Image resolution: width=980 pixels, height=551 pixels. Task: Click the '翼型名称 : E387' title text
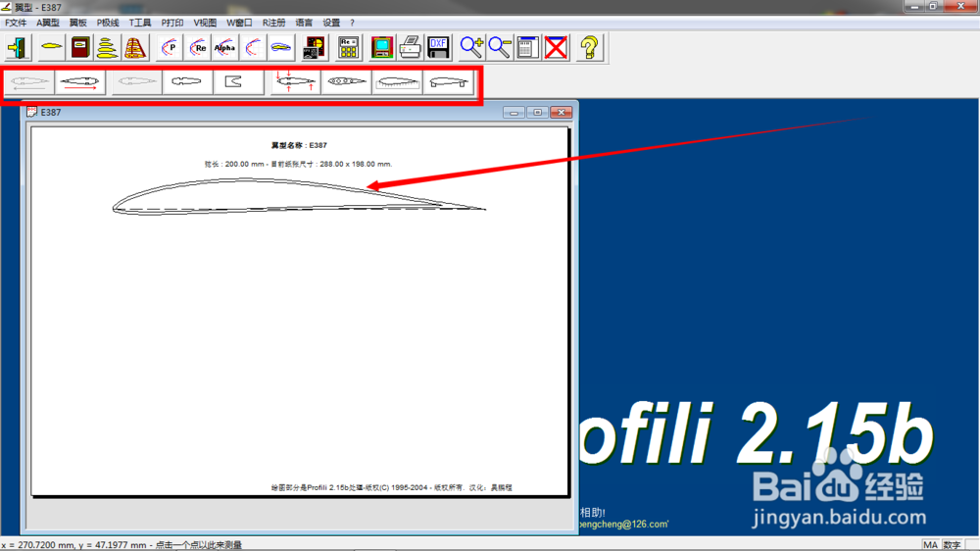(299, 145)
